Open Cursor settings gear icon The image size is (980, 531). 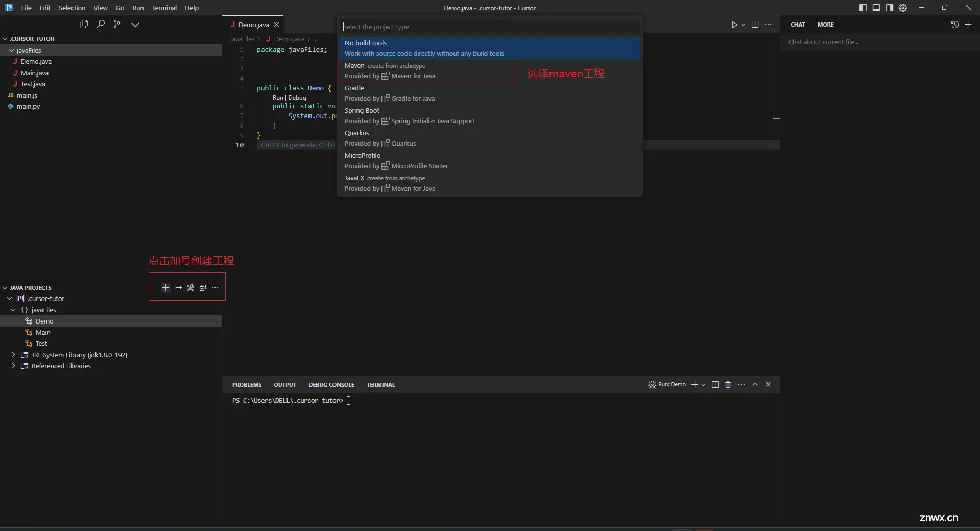coord(903,8)
